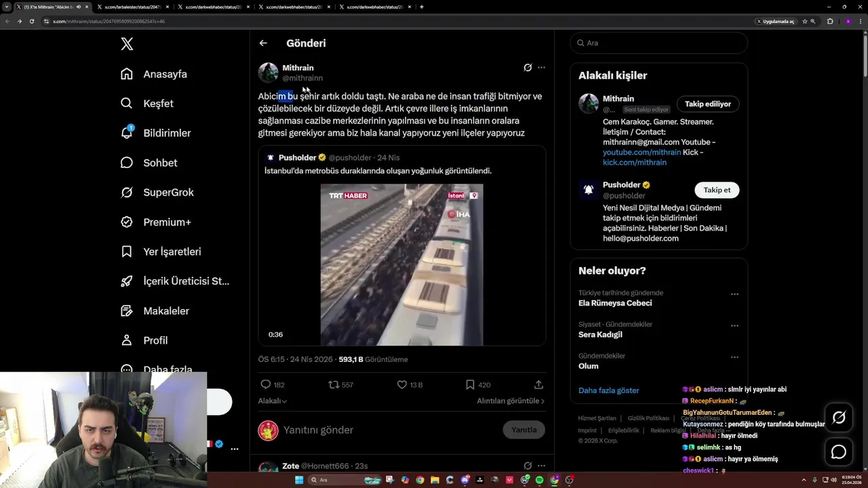The width and height of the screenshot is (868, 488).
Task: Open youtube.com/mithrain link
Action: tap(642, 152)
